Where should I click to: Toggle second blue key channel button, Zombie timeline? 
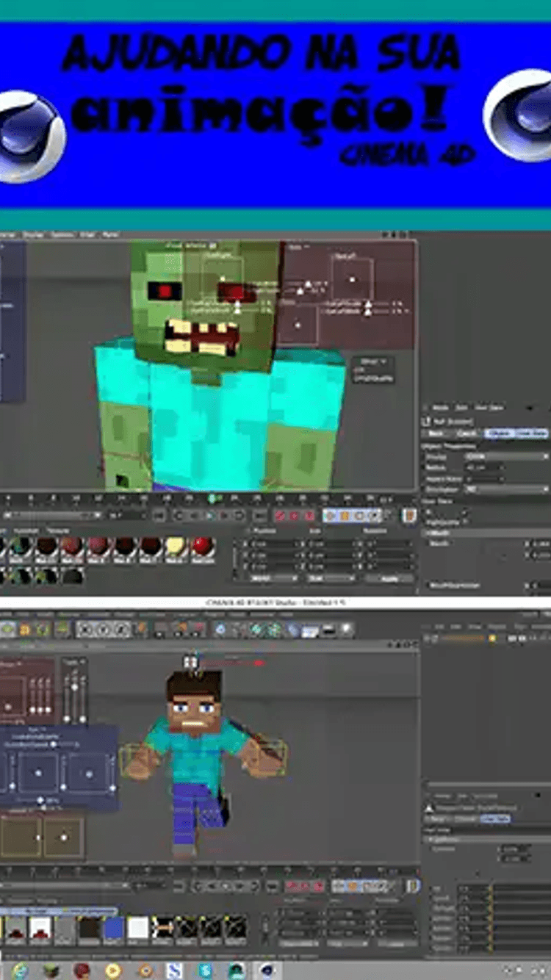(x=345, y=516)
